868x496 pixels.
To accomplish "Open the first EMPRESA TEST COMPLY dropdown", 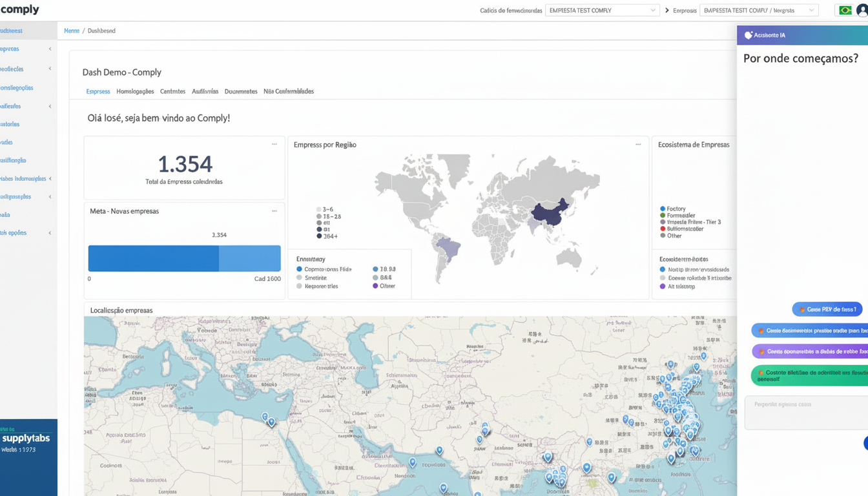I will (602, 10).
